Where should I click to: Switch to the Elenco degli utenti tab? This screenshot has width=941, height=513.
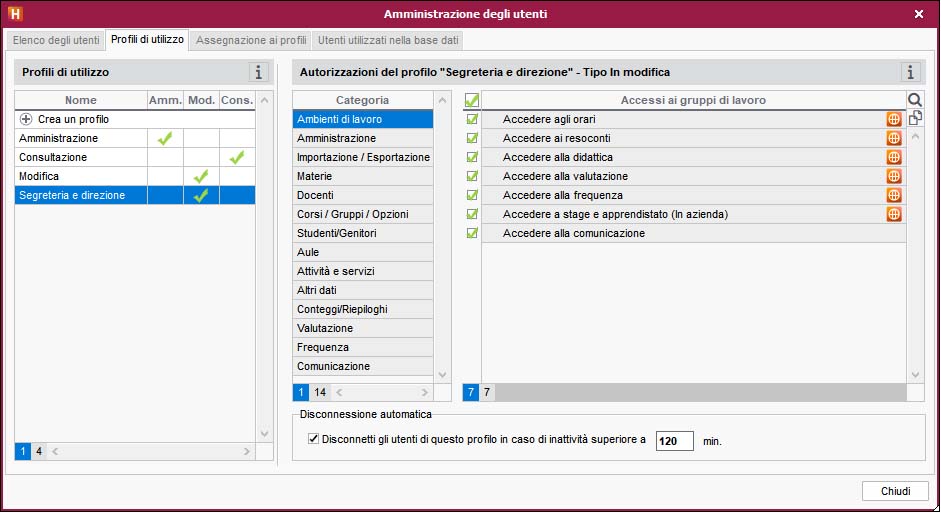pyautogui.click(x=56, y=41)
